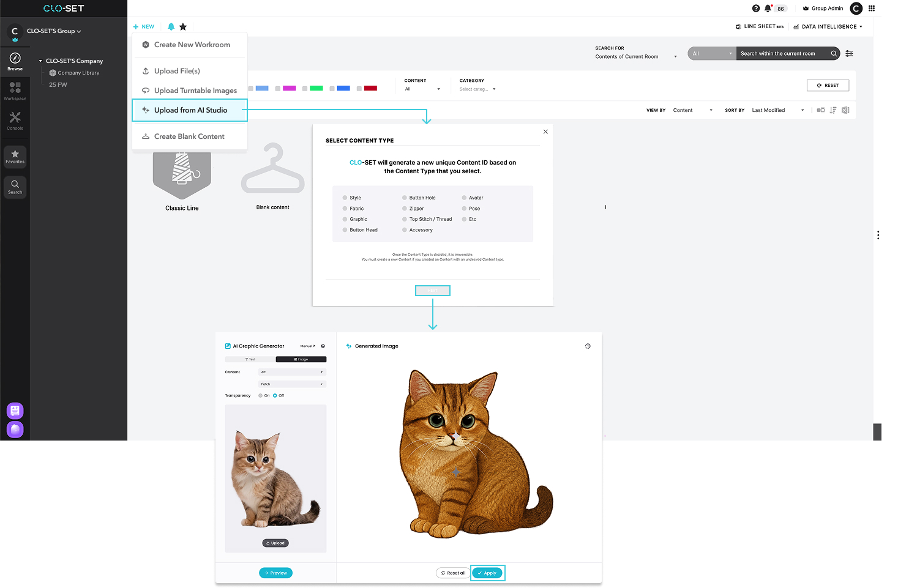The height and width of the screenshot is (588, 917).
Task: Click the star icon next to NEW
Action: click(x=182, y=26)
